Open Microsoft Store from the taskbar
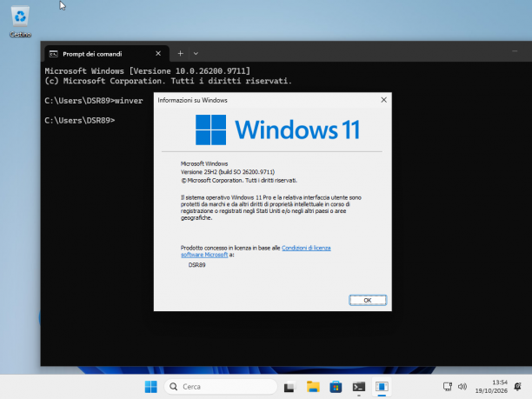 336,387
